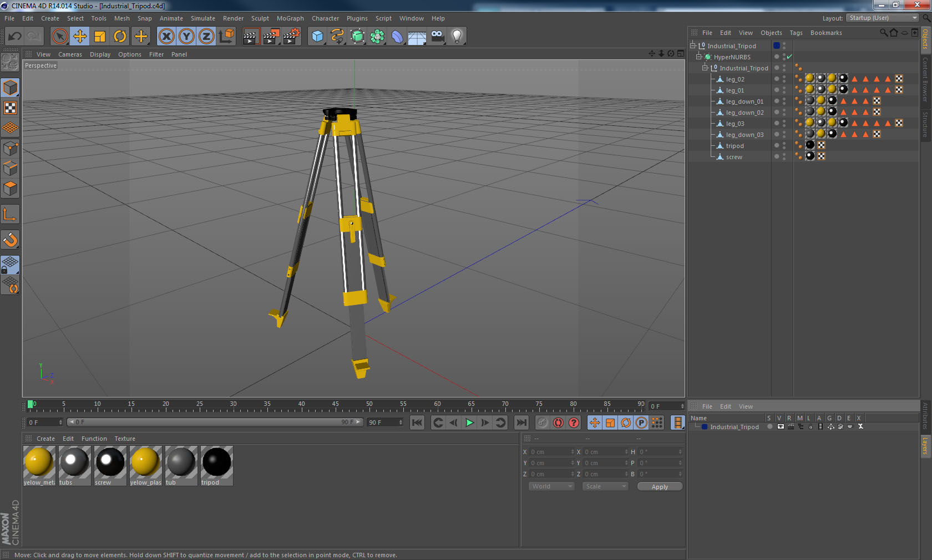Select the screw object in tree
The image size is (932, 560).
click(x=734, y=157)
